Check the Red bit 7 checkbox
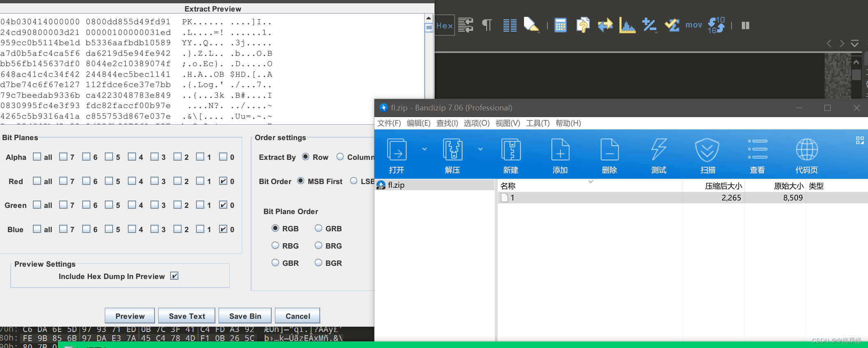This screenshot has height=348, width=868. coord(63,181)
